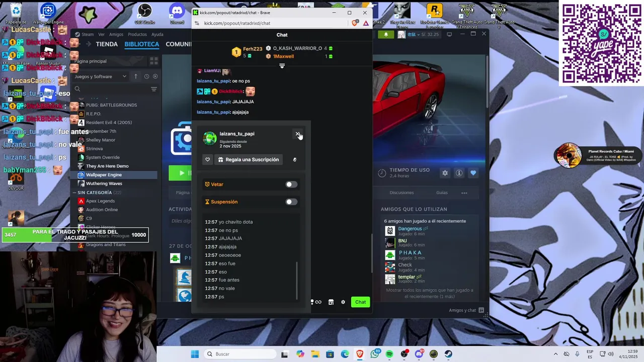Screen dimensions: 644x362
Task: Click the taskbar search box Buscar
Action: click(239, 354)
